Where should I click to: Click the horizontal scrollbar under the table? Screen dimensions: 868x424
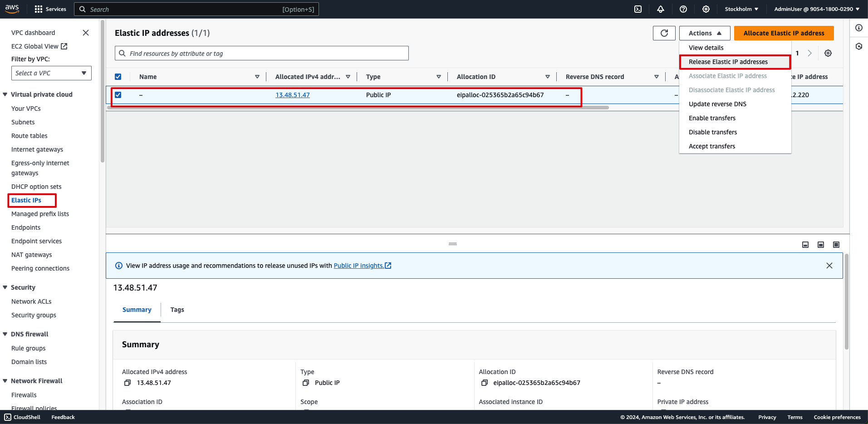point(358,108)
